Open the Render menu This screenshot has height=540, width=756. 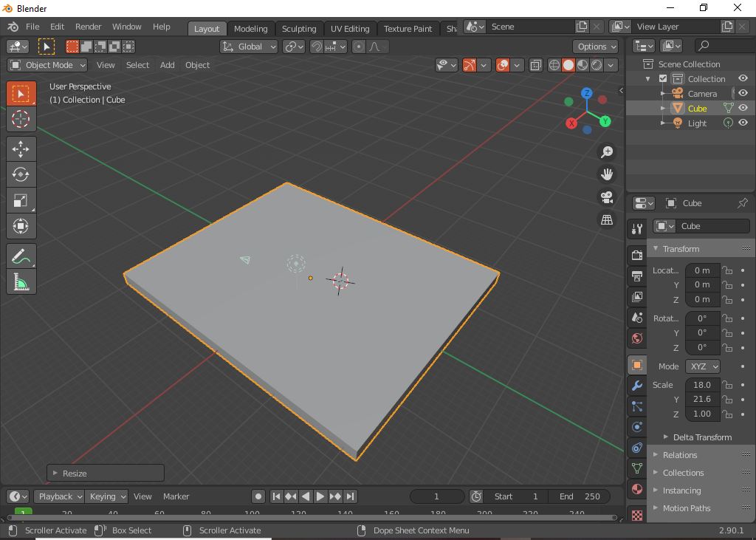coord(88,27)
